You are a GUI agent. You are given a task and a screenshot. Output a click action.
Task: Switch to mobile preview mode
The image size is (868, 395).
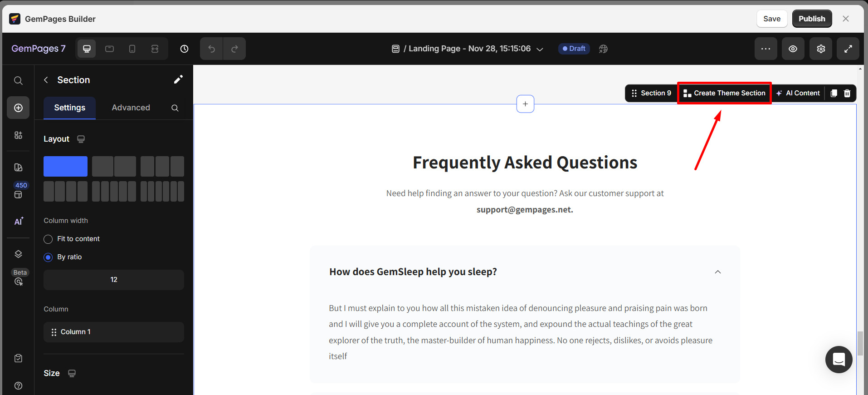tap(132, 49)
